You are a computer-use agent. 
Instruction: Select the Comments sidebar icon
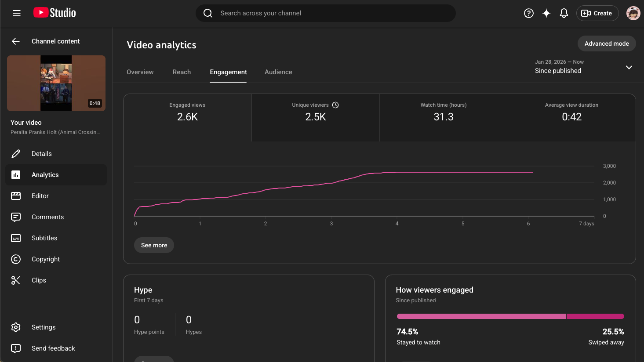[x=16, y=217]
